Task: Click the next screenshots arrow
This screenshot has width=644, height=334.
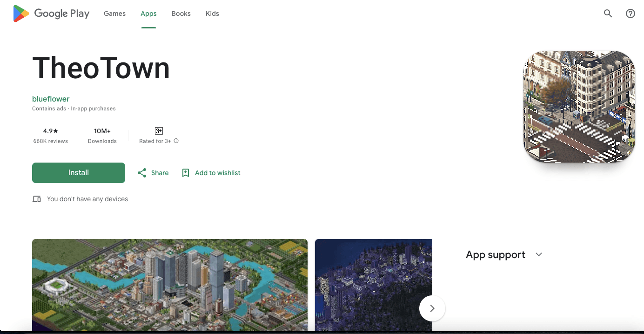Action: coord(432,308)
